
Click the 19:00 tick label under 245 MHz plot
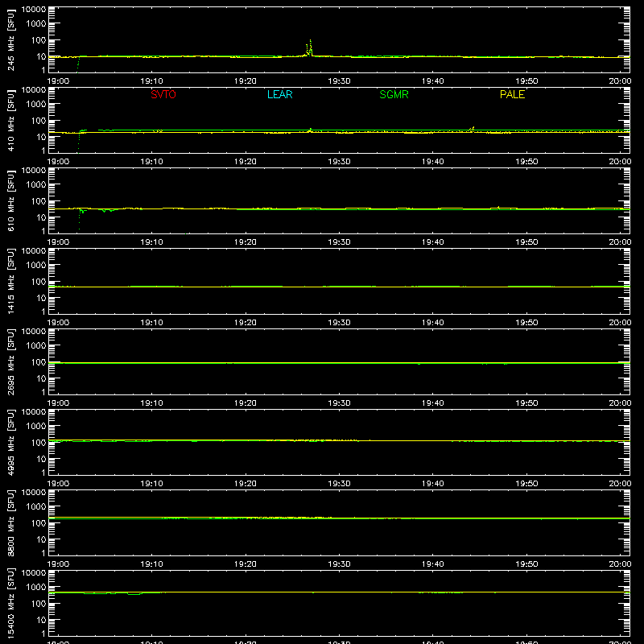tap(58, 81)
